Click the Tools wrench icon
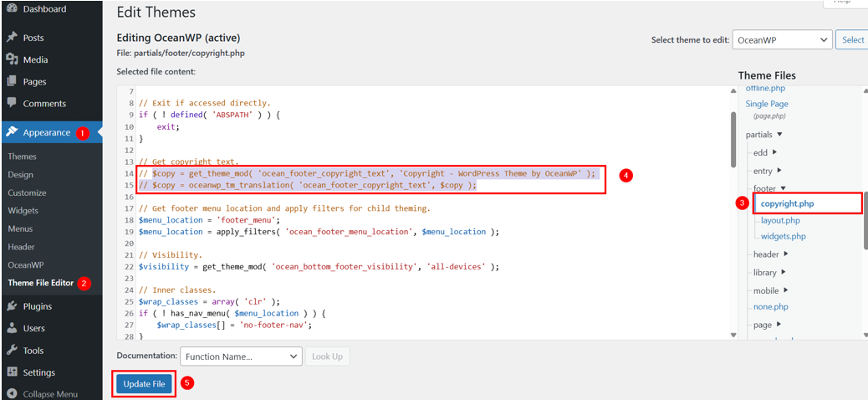 click(x=11, y=350)
